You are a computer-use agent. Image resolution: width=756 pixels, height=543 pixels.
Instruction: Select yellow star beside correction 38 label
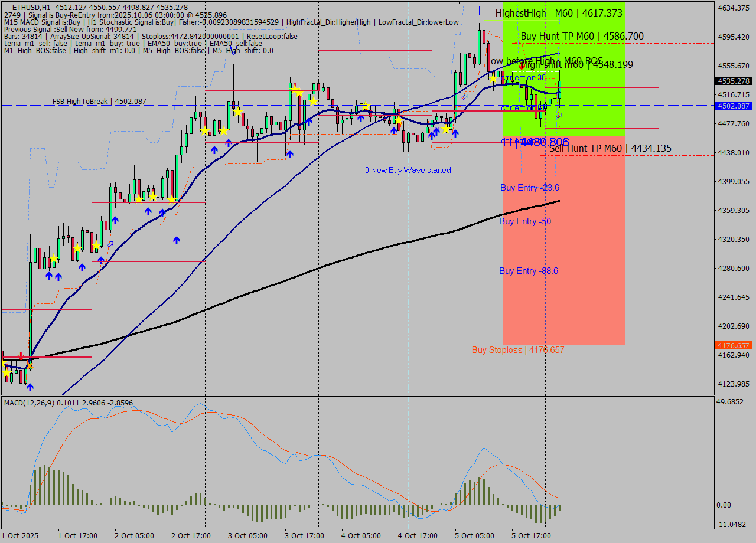tap(493, 78)
